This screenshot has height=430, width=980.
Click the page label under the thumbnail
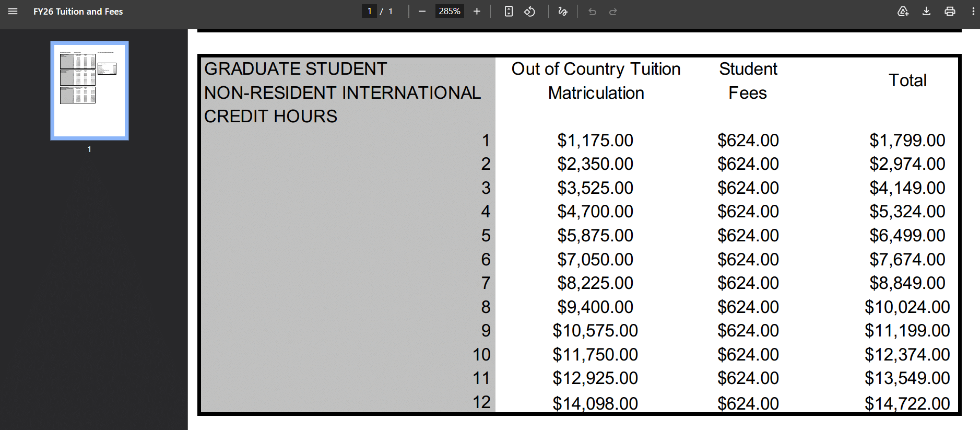click(x=89, y=149)
